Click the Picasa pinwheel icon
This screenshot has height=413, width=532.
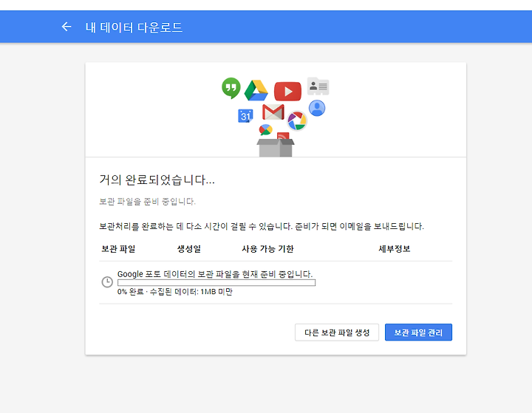(x=297, y=120)
